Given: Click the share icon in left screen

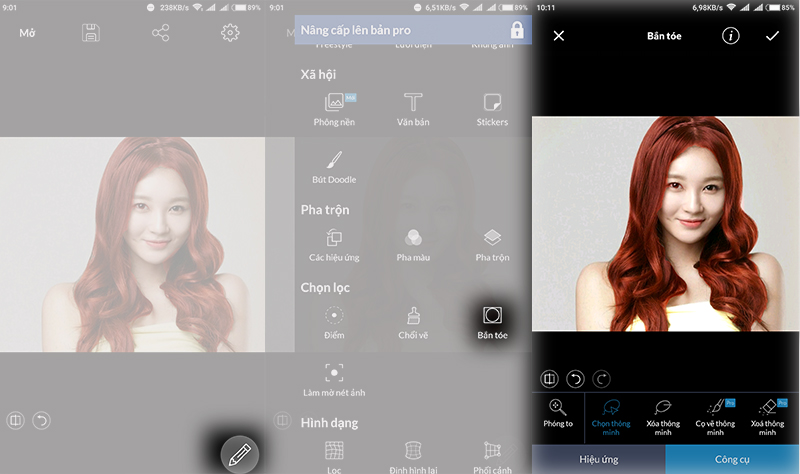Looking at the screenshot, I should (160, 33).
